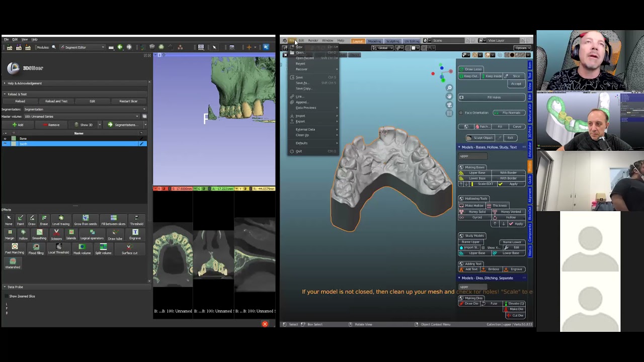Switch to the Sculpting workspace tab

tap(392, 41)
